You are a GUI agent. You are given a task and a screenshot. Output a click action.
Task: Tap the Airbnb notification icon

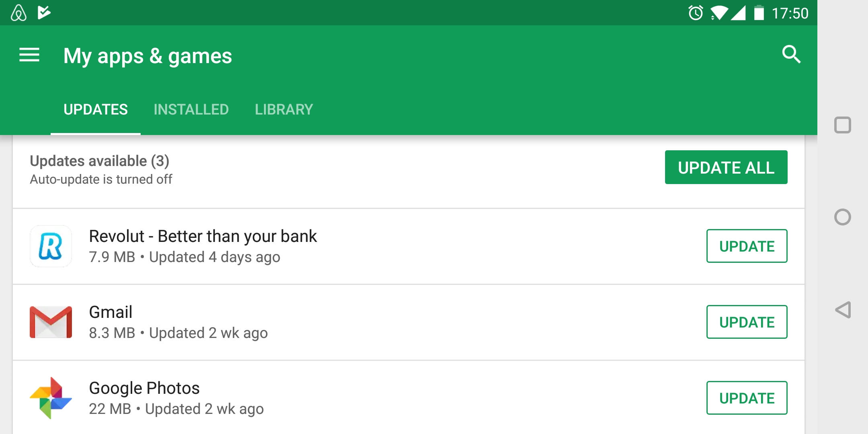tap(18, 13)
